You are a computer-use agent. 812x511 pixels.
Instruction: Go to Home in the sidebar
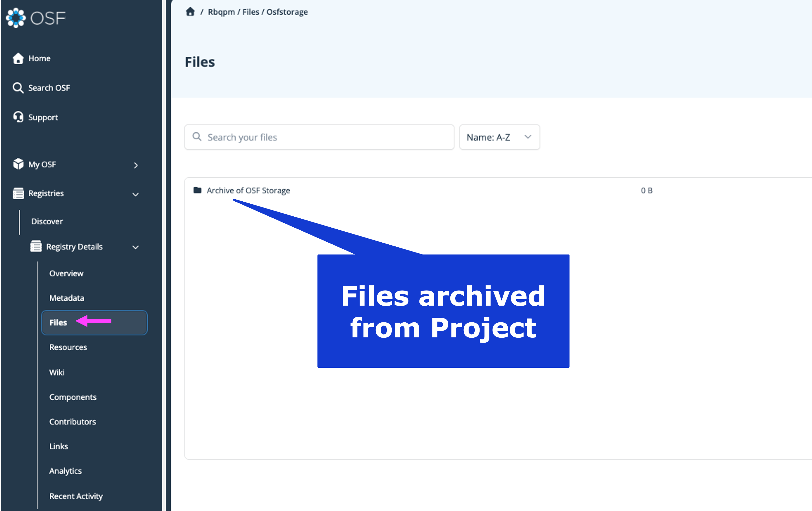click(39, 58)
